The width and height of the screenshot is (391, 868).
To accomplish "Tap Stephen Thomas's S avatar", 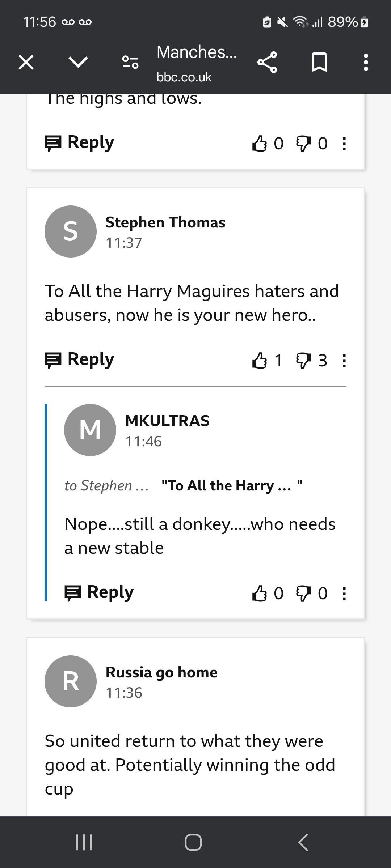I will click(71, 231).
